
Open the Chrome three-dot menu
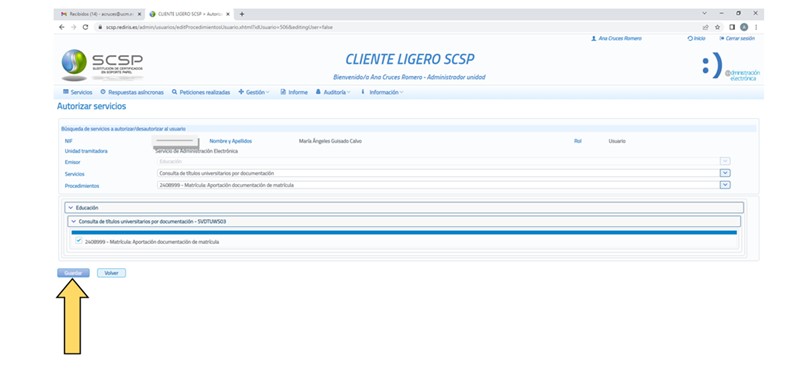pos(756,27)
